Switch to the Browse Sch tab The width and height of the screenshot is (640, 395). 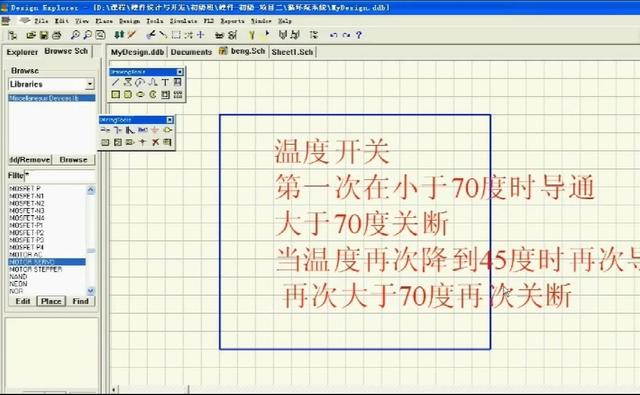pyautogui.click(x=66, y=51)
